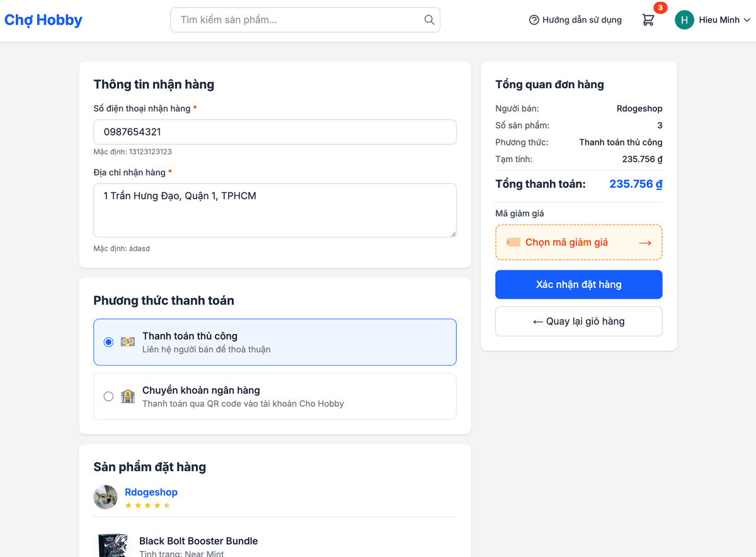Open the Rdogeshop seller link
Viewport: 756px width, 557px height.
pyautogui.click(x=151, y=492)
